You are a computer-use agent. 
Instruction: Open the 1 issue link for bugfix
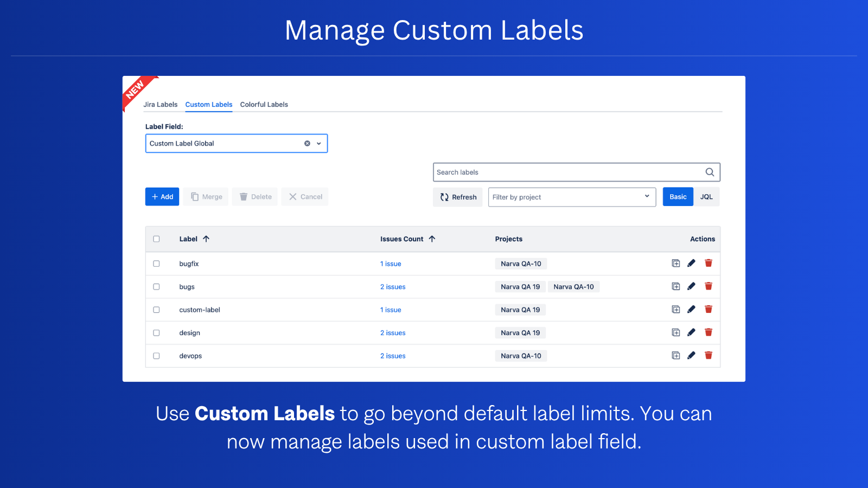391,264
